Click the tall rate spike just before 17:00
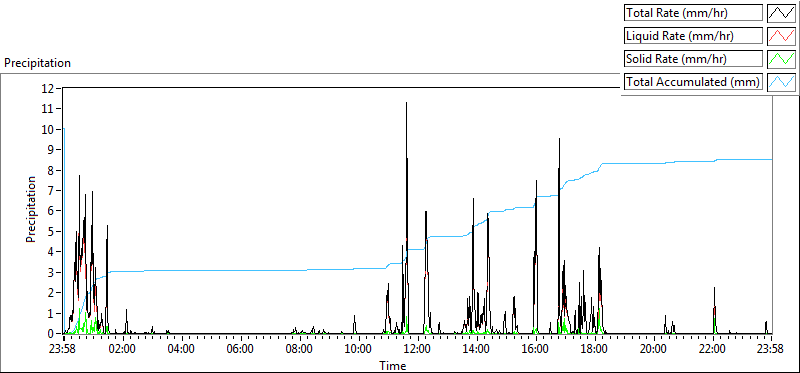This screenshot has width=800, height=373. [x=559, y=235]
